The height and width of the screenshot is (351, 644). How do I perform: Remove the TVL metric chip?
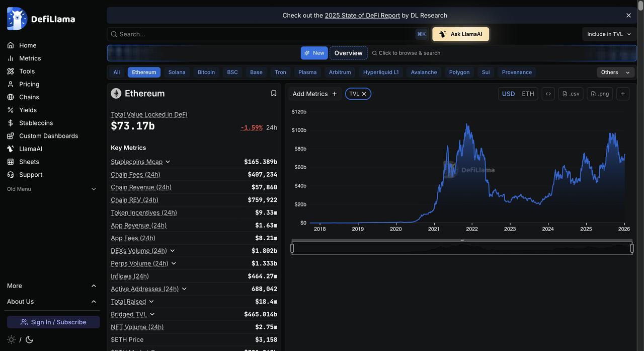(364, 94)
